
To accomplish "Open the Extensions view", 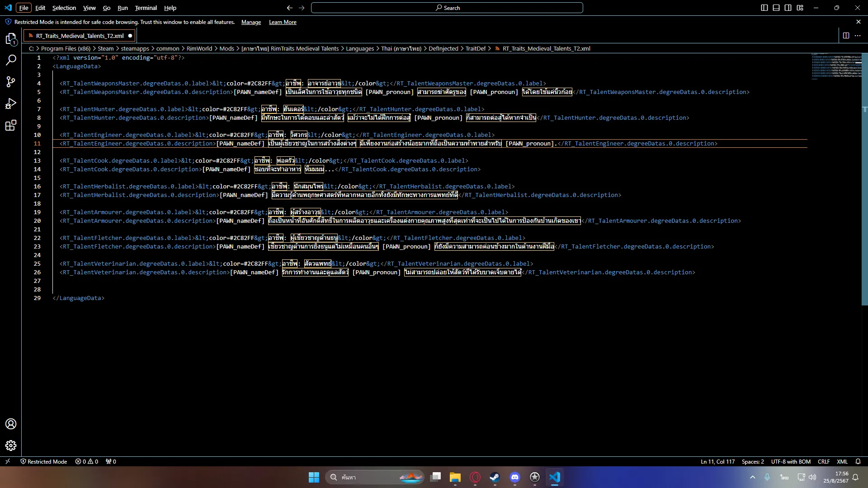I will tap(11, 126).
